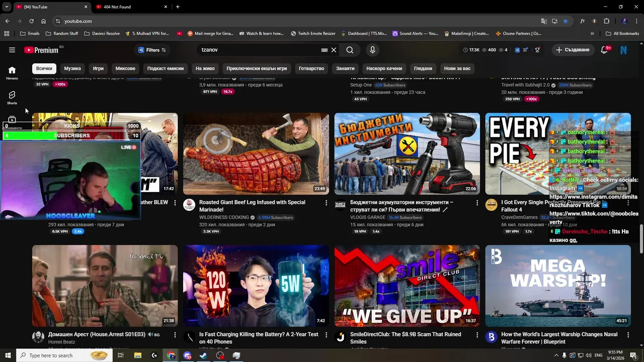Viewport: 644px width, 362px height.
Task: Open Windows Task View icon
Action: coord(121,355)
